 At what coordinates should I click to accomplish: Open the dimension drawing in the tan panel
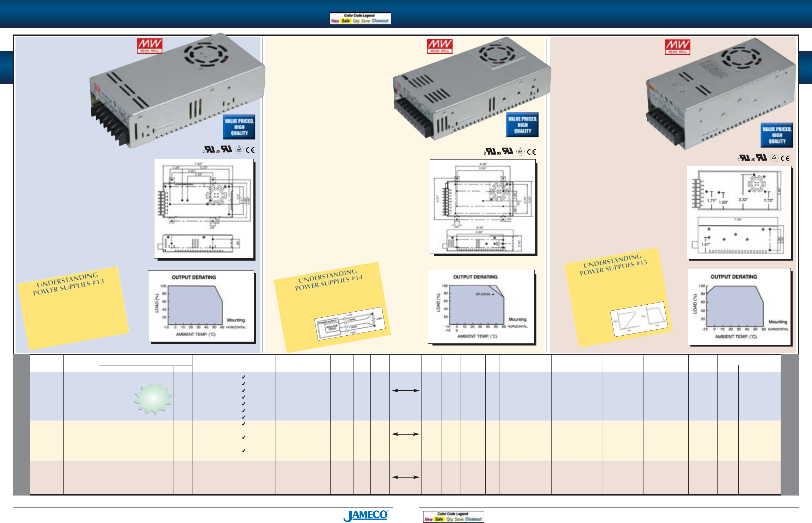739,212
